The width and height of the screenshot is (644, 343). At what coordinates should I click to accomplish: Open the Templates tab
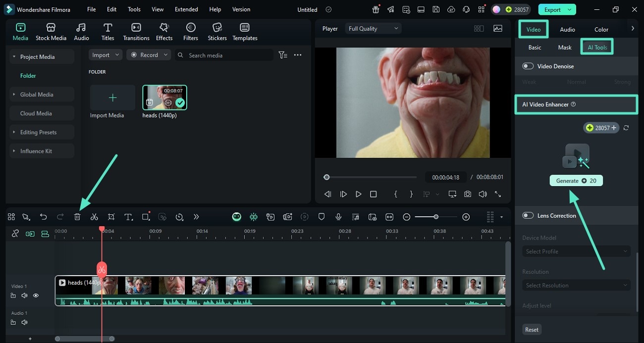pos(245,32)
